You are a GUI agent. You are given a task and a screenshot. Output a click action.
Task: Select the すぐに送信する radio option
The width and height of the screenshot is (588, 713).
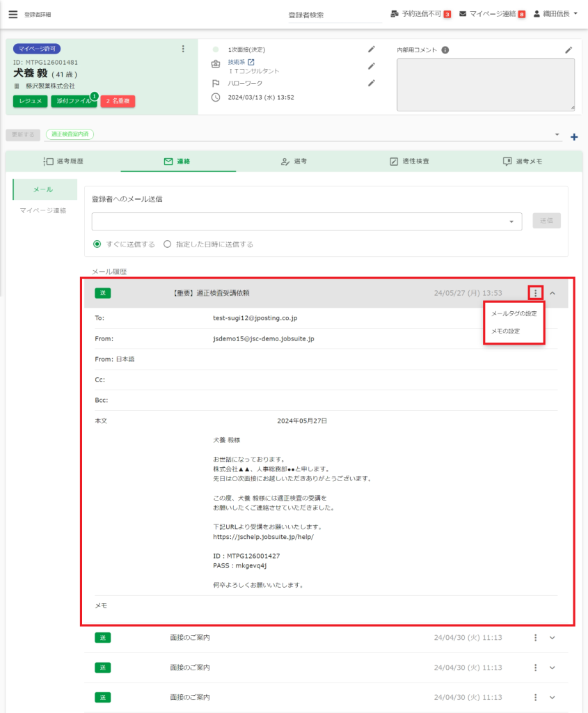(x=97, y=244)
